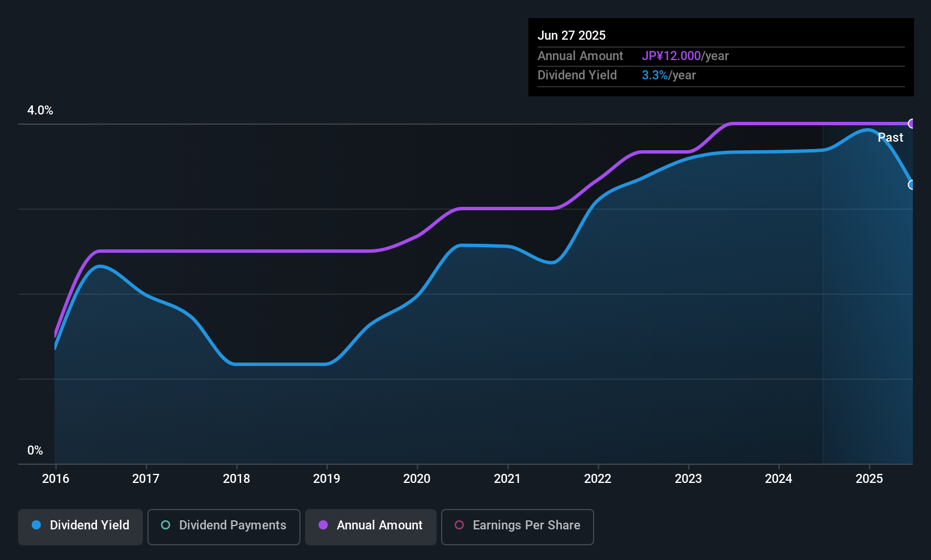This screenshot has width=931, height=560.
Task: Select the blue endpoint marker on yield line
Action: 912,185
